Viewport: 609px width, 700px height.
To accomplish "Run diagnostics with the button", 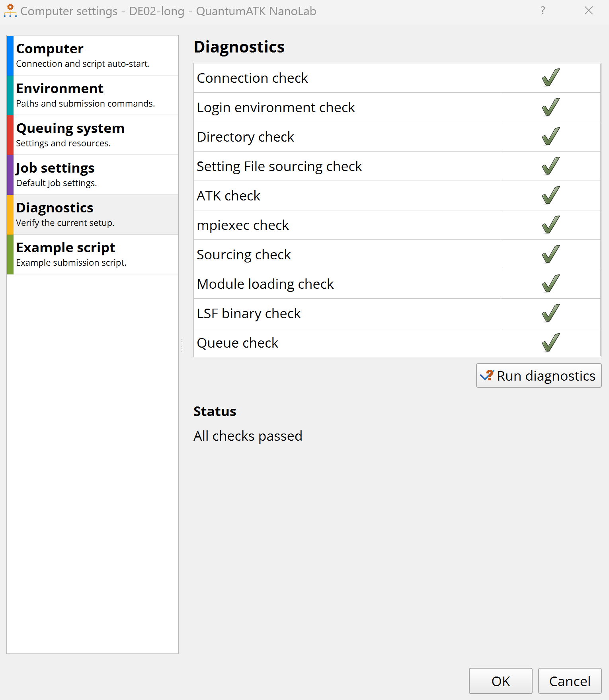I will click(x=539, y=375).
